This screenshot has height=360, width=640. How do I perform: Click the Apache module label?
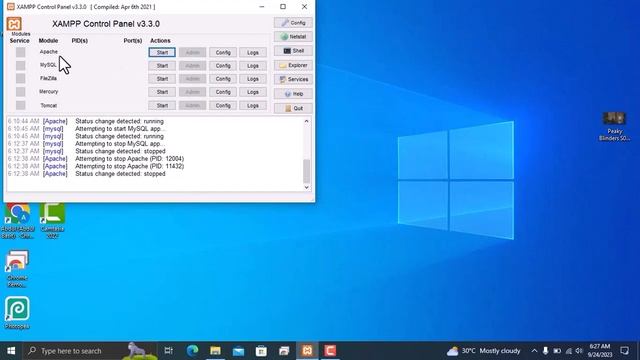[49, 52]
